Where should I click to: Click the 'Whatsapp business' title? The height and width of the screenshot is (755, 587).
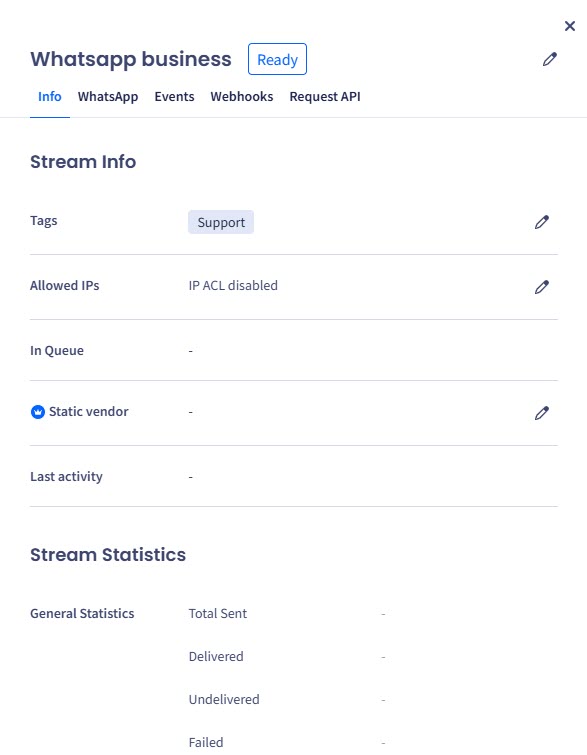click(131, 59)
